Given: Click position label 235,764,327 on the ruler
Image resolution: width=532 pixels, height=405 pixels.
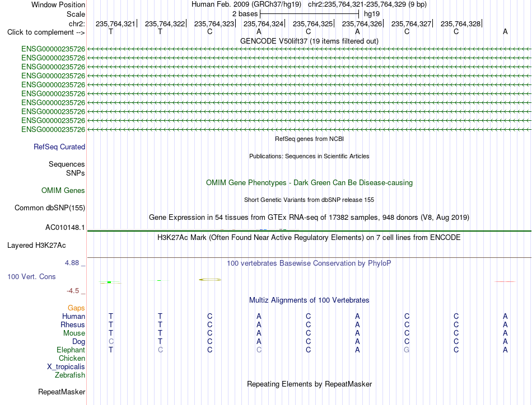Looking at the screenshot, I should pos(411,23).
